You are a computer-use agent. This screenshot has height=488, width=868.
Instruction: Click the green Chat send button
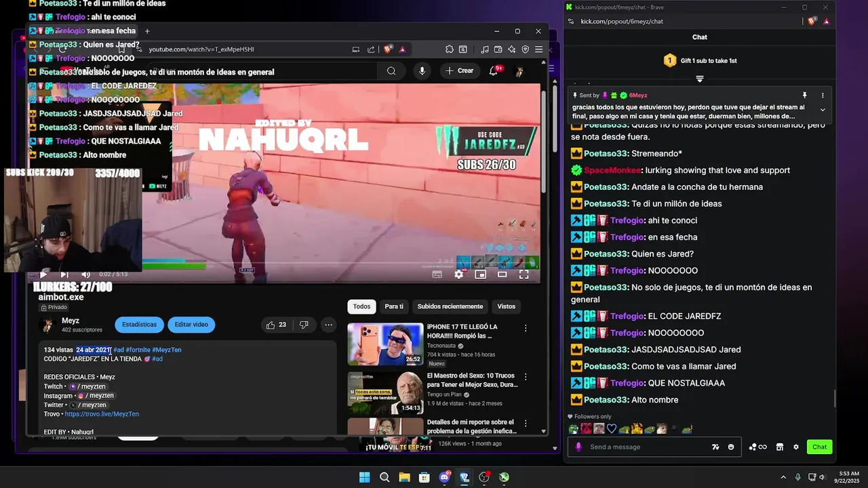820,447
